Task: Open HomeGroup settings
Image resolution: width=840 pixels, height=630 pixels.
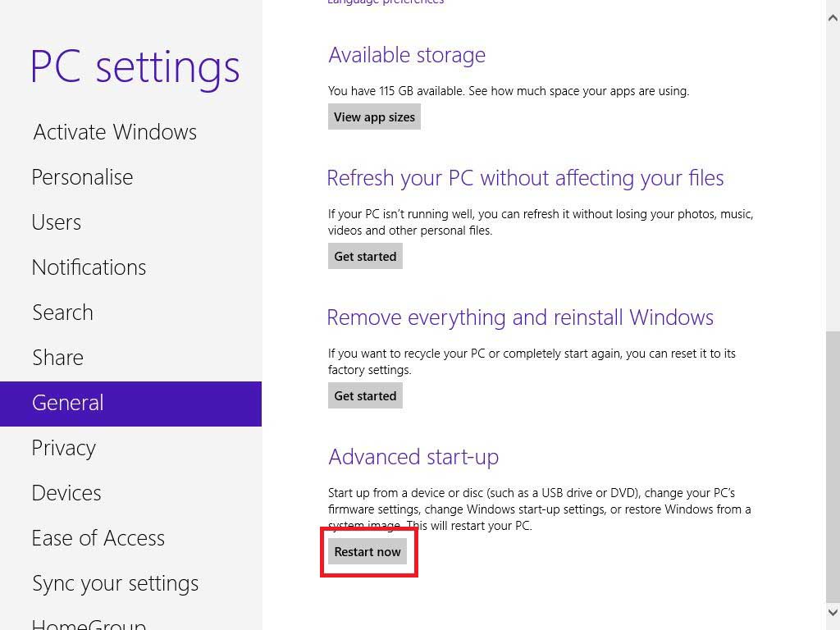Action: (89, 623)
